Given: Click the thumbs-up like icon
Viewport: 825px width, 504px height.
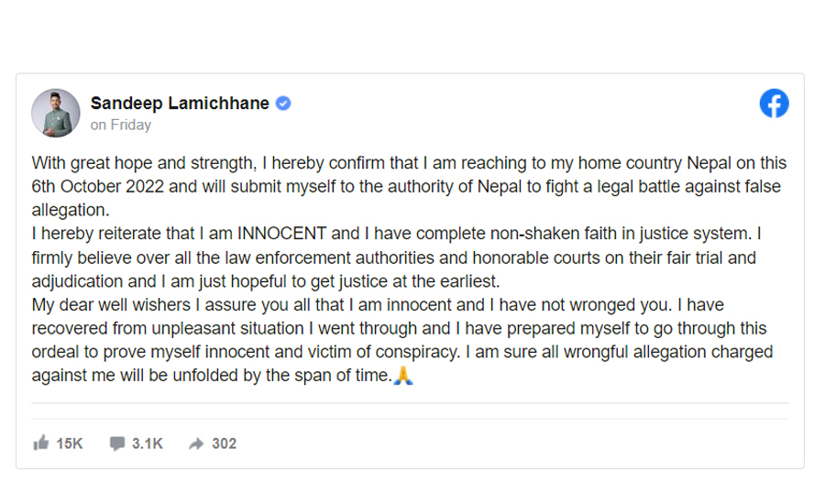Looking at the screenshot, I should 41,444.
